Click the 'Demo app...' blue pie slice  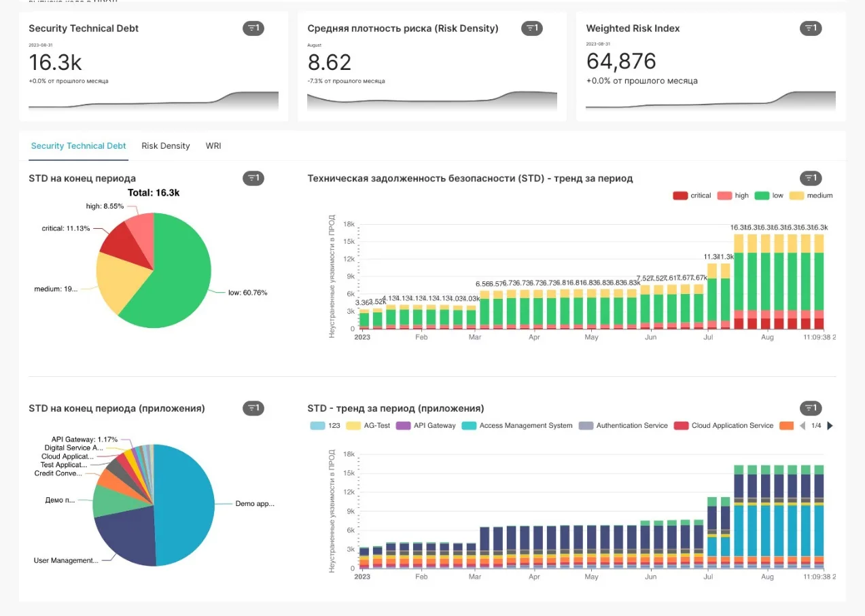[x=185, y=506]
